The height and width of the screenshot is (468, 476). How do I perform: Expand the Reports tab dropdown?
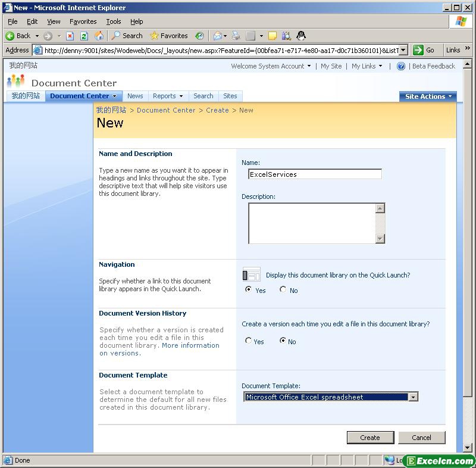point(181,96)
